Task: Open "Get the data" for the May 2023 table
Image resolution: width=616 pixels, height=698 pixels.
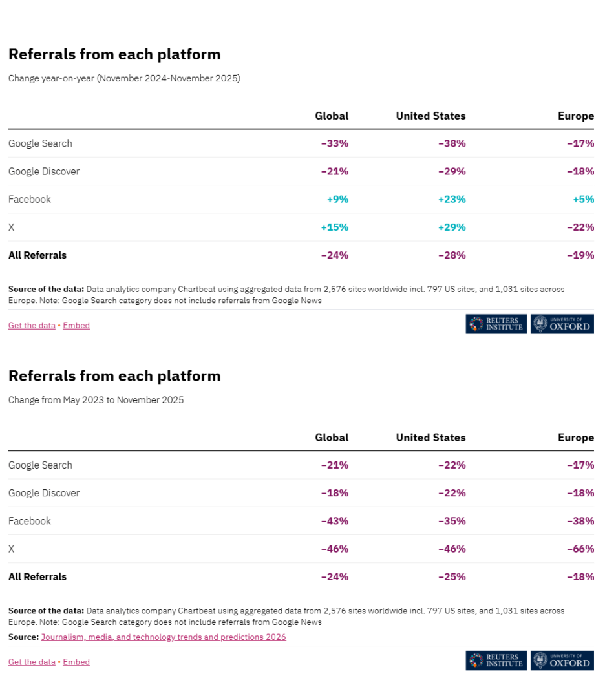Action: pyautogui.click(x=32, y=662)
